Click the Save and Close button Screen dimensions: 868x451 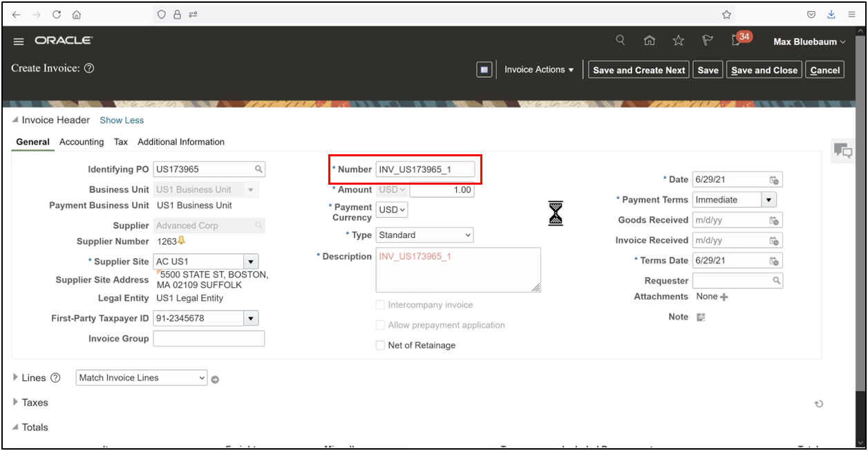(764, 69)
